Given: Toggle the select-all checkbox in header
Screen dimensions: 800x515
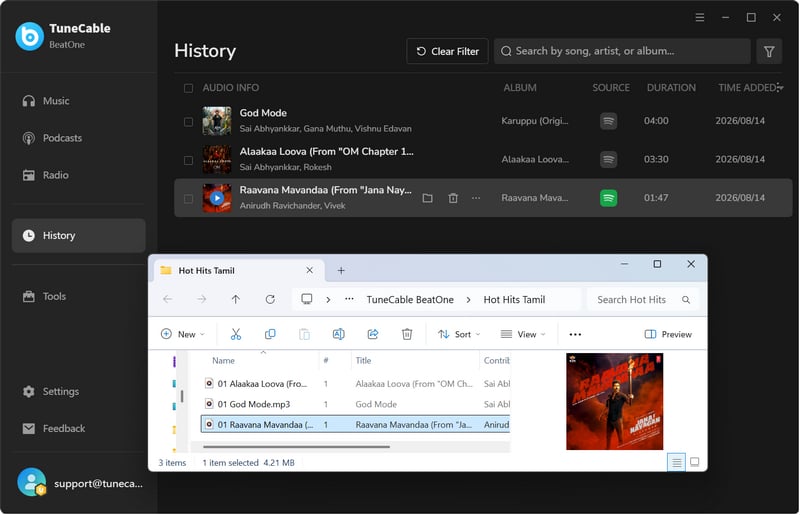Looking at the screenshot, I should tap(188, 88).
